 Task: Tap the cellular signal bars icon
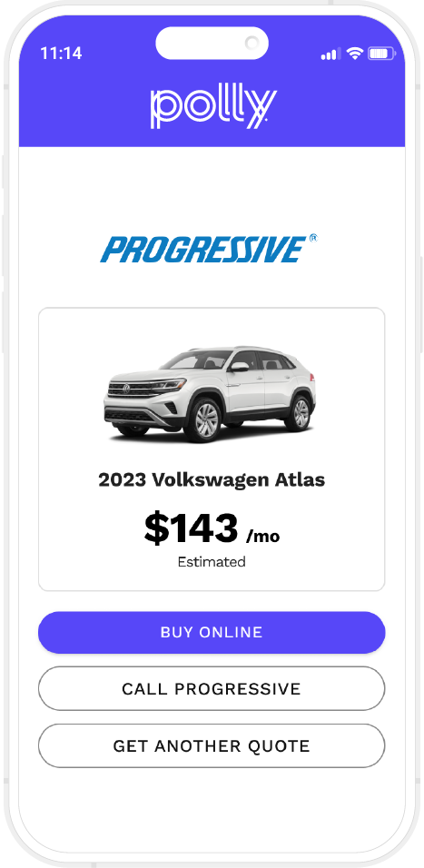[x=331, y=54]
